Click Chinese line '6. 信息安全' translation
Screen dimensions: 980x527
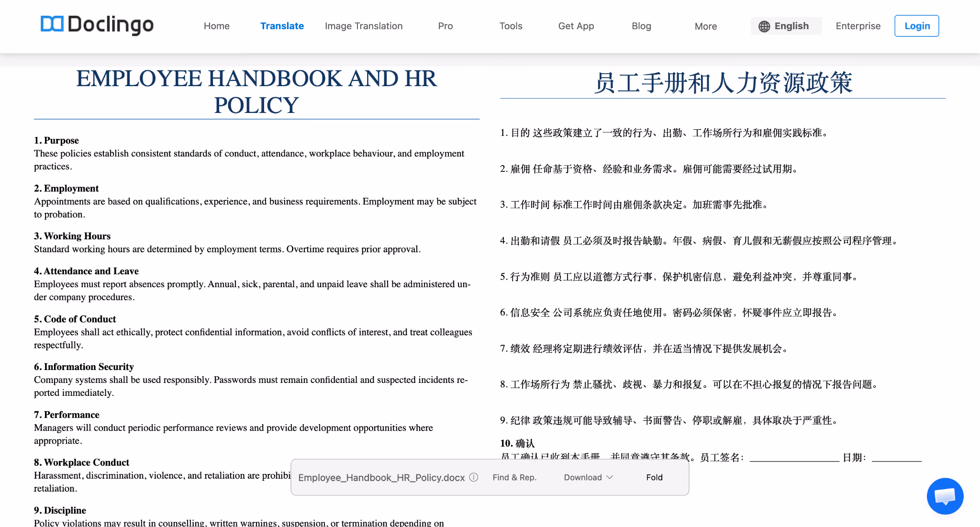click(670, 313)
